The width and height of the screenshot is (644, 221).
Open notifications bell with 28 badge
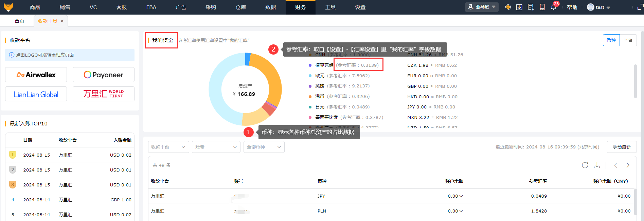(x=554, y=7)
